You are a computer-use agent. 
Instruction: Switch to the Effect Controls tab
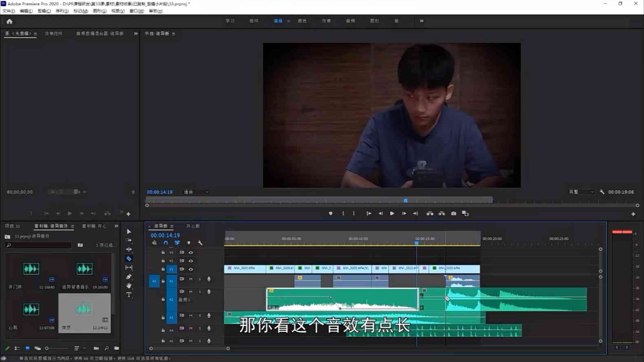[53, 34]
